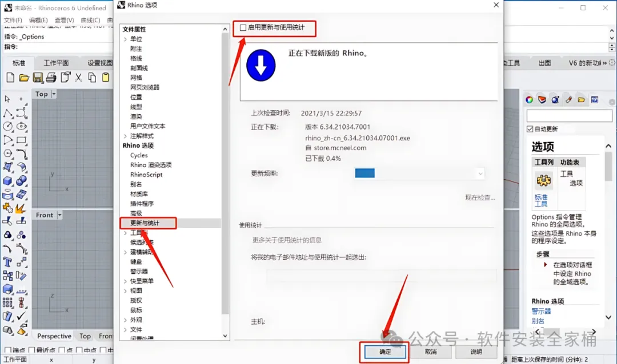Click the 现在检查... link
The height and width of the screenshot is (364, 617).
click(480, 198)
